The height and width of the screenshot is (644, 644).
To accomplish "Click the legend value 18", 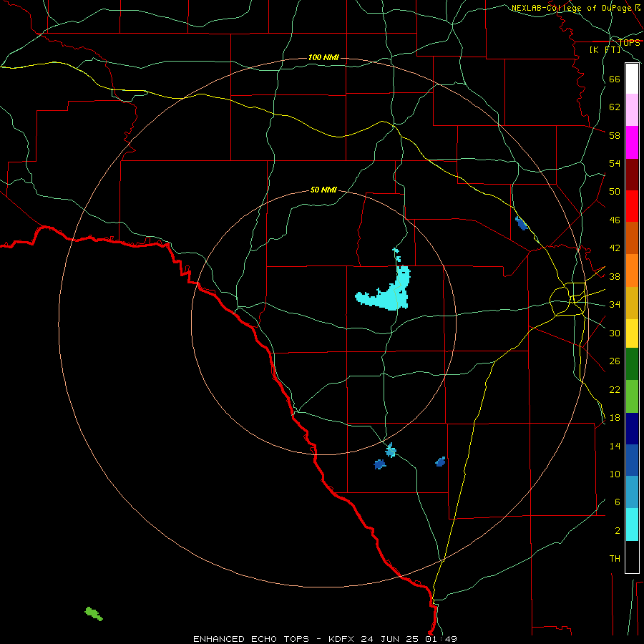I will coord(615,418).
